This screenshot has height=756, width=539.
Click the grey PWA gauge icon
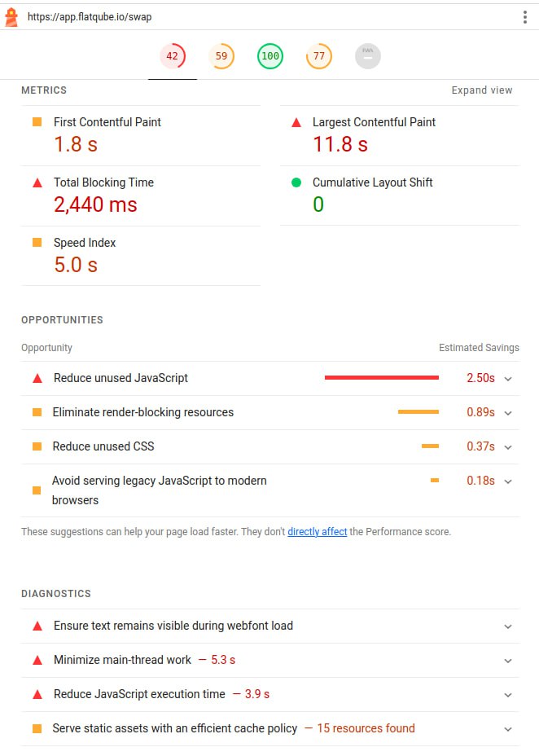tap(368, 56)
